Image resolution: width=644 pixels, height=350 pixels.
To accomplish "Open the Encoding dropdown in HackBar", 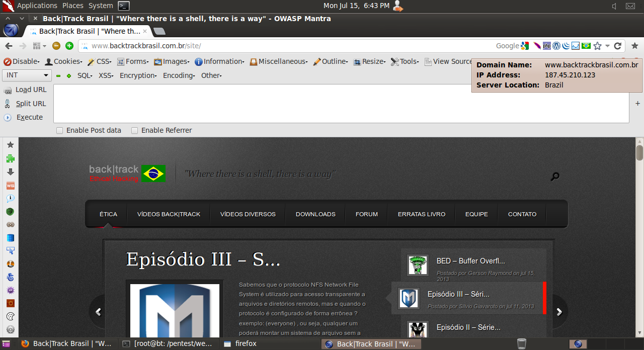I will pyautogui.click(x=180, y=75).
